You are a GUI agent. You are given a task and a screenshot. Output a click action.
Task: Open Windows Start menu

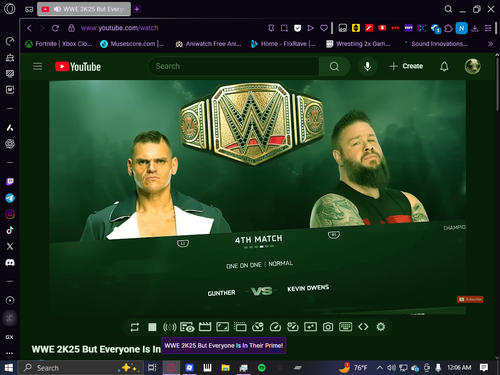tap(9, 368)
